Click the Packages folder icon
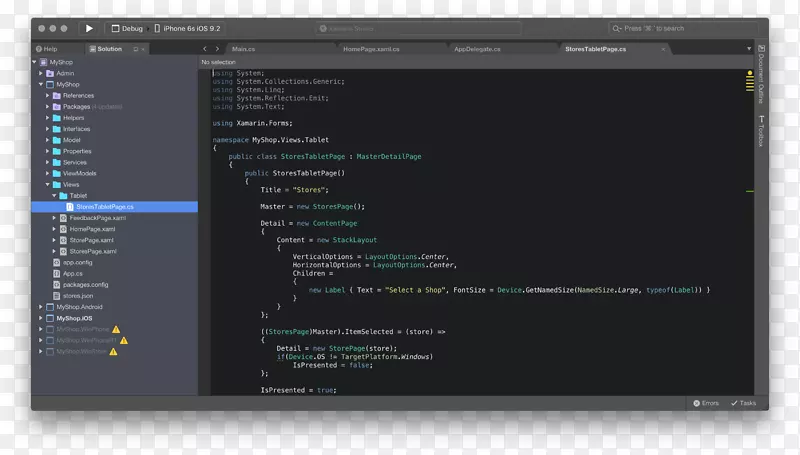 click(57, 107)
